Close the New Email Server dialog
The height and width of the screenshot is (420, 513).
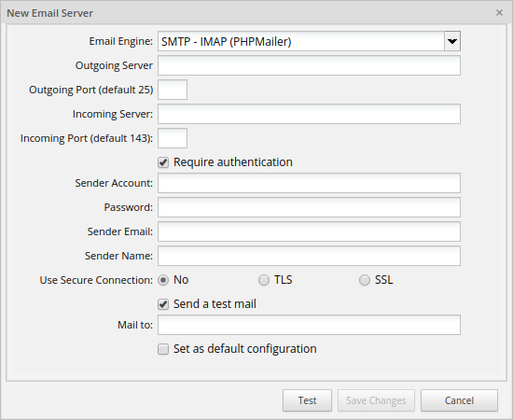[x=499, y=13]
